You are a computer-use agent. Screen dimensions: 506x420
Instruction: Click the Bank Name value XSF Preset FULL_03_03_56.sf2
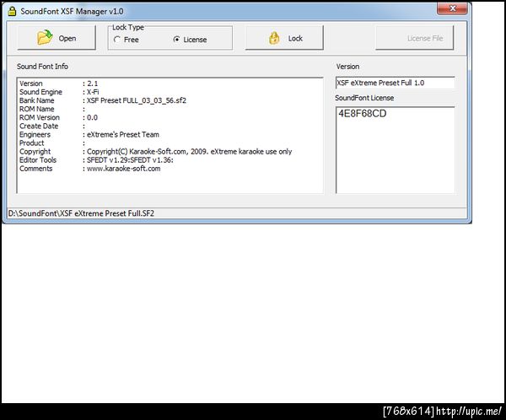137,100
